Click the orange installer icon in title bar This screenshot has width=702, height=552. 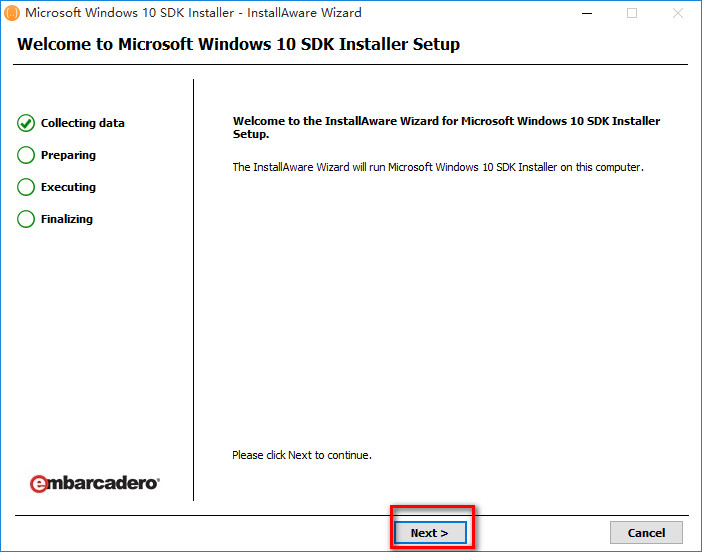[x=12, y=13]
